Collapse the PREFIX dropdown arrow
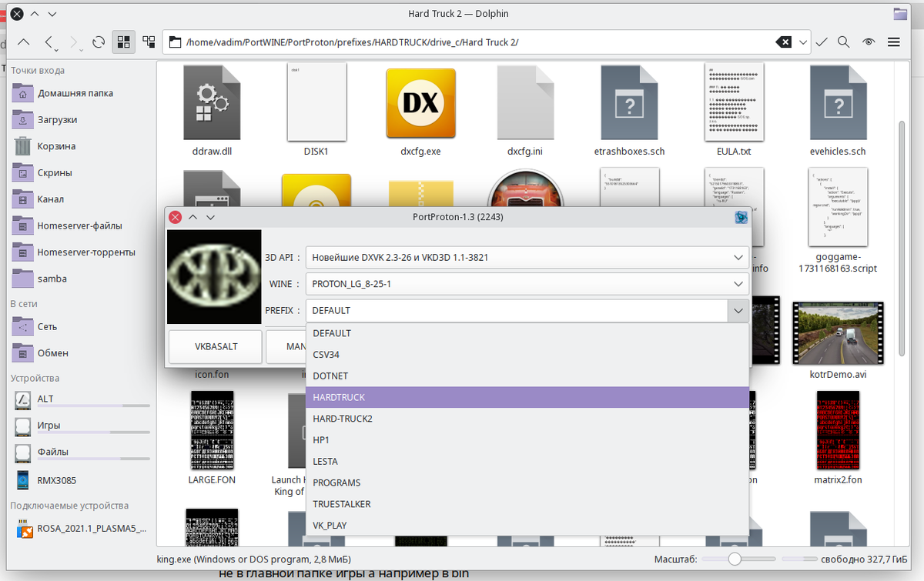The image size is (924, 581). point(738,311)
